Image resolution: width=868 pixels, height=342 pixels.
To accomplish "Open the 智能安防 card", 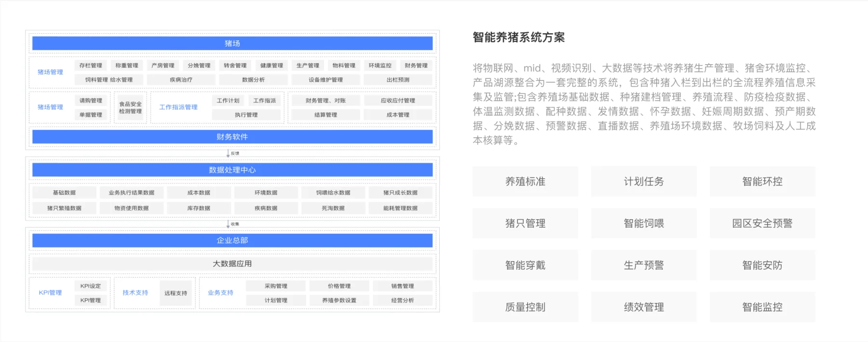I will (762, 265).
